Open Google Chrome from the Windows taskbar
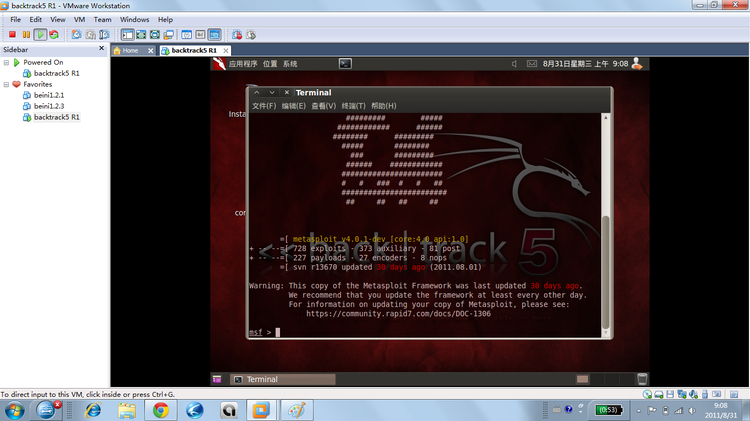Image resolution: width=750 pixels, height=421 pixels. click(161, 410)
